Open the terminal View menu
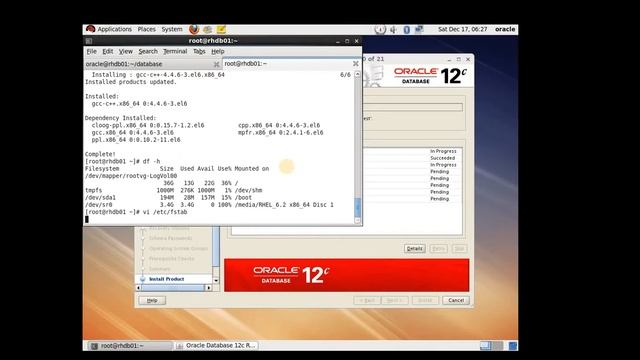 click(x=126, y=51)
